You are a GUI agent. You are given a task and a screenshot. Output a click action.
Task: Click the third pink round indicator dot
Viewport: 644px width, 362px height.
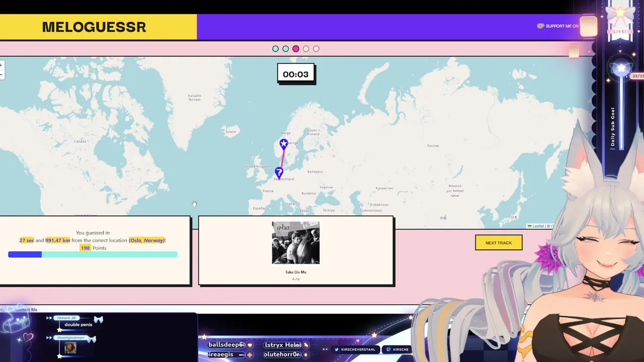pos(296,49)
